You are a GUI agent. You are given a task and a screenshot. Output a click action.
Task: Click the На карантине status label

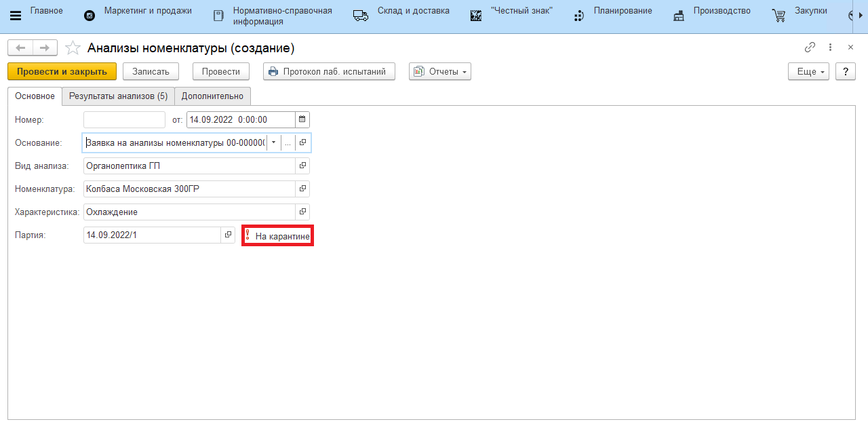[x=281, y=236]
